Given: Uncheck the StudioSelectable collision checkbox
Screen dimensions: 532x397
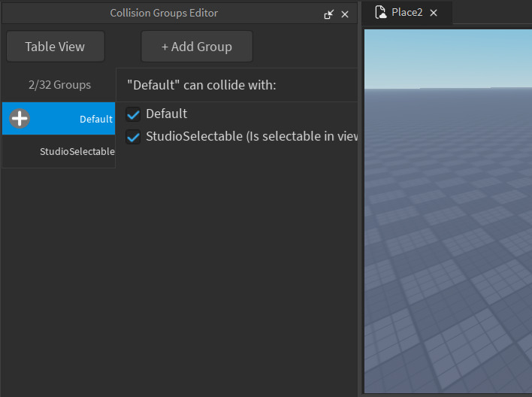Looking at the screenshot, I should tap(133, 137).
